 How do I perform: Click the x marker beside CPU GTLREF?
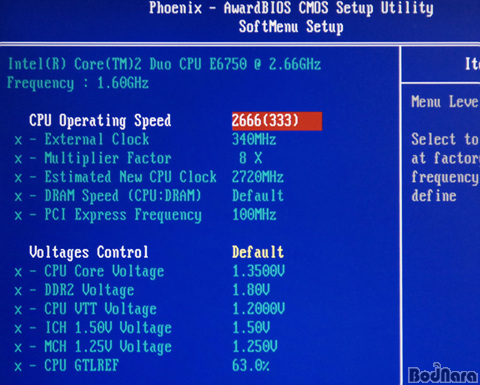click(x=18, y=367)
